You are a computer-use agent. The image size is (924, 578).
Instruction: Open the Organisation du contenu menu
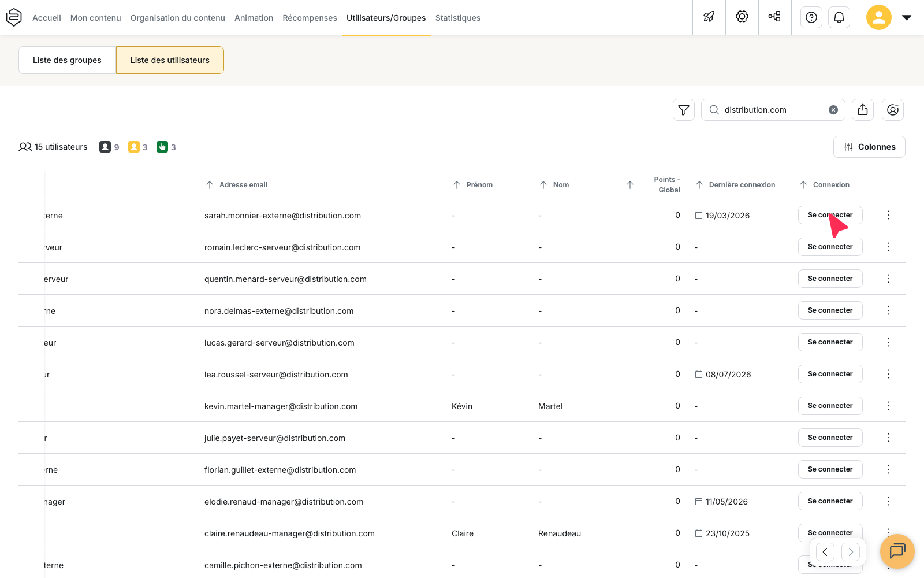click(x=178, y=18)
